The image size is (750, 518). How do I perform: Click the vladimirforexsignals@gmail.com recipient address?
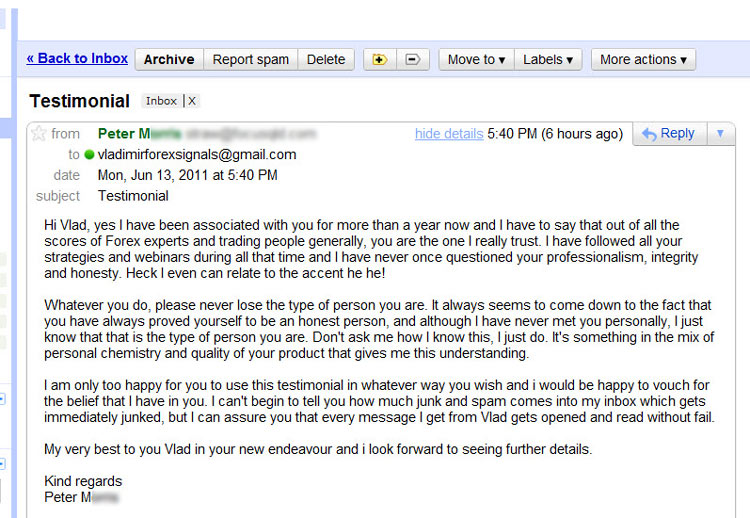point(197,154)
